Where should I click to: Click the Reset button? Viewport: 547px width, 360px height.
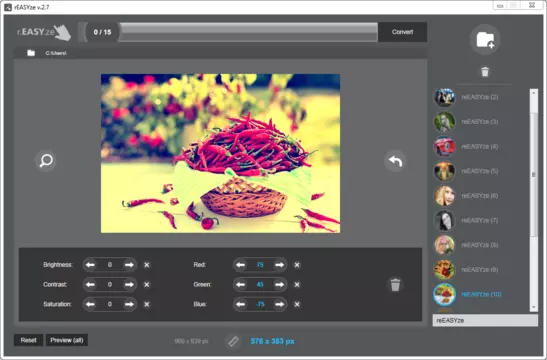click(28, 340)
